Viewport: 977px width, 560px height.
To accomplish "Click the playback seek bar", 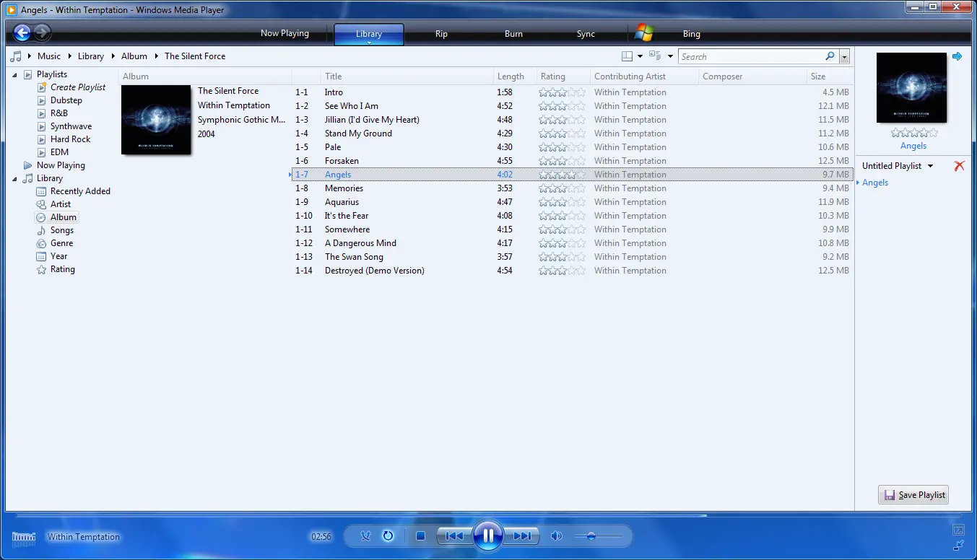I will pyautogui.click(x=488, y=515).
